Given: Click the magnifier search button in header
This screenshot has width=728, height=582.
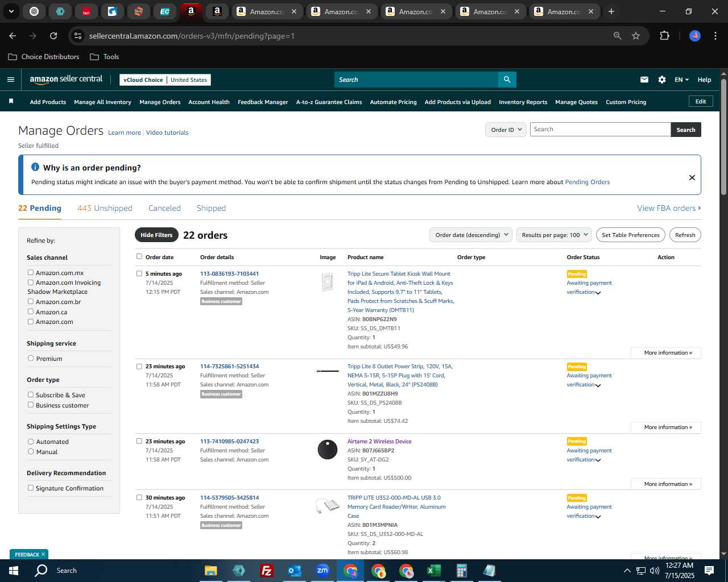Looking at the screenshot, I should (507, 80).
